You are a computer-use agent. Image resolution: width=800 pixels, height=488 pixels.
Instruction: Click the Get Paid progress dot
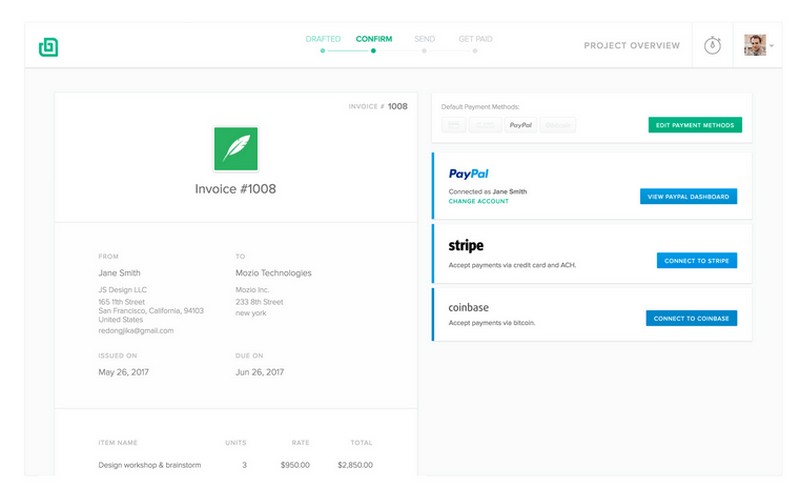point(475,51)
